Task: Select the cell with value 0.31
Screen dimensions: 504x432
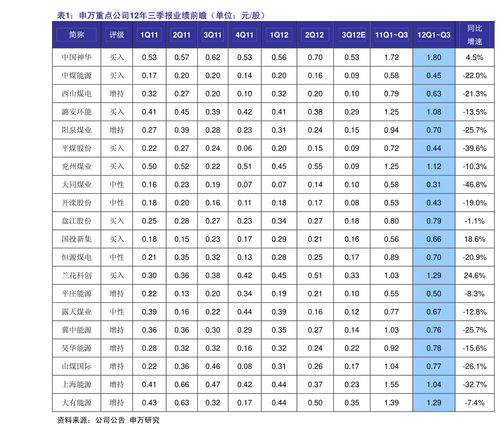Action: click(434, 185)
